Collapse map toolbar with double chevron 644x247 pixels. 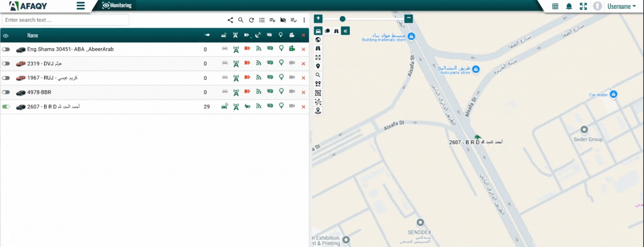tap(345, 31)
